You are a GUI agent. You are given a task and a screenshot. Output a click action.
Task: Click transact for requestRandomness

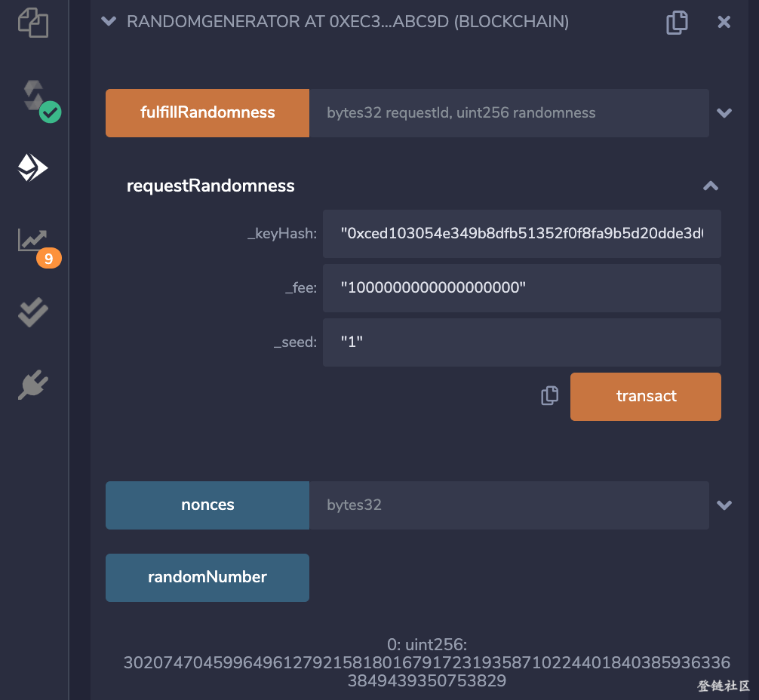pyautogui.click(x=646, y=397)
